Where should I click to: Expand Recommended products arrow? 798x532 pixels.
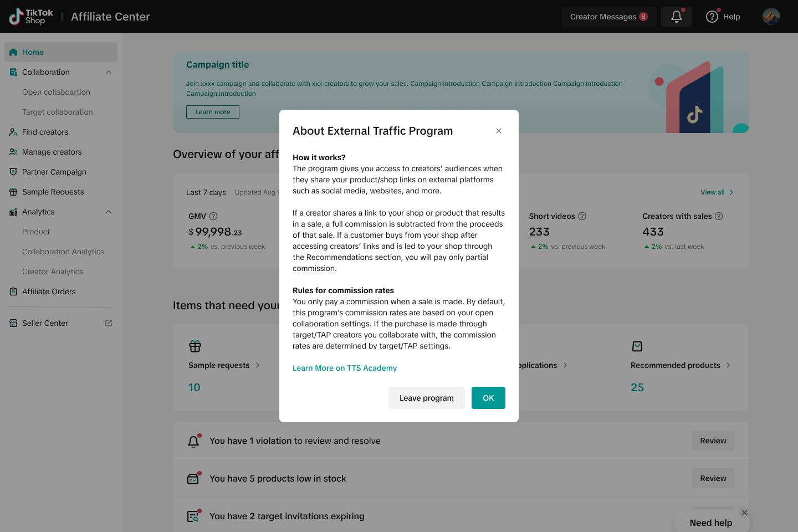[728, 365]
